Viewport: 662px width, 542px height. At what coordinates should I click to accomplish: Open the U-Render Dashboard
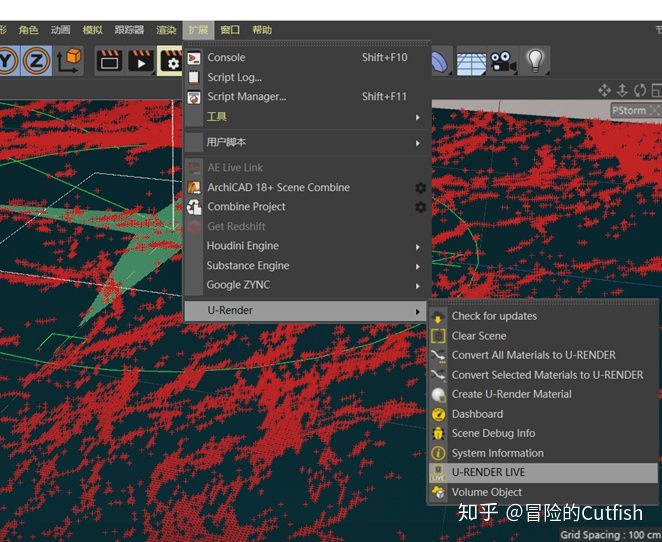477,414
